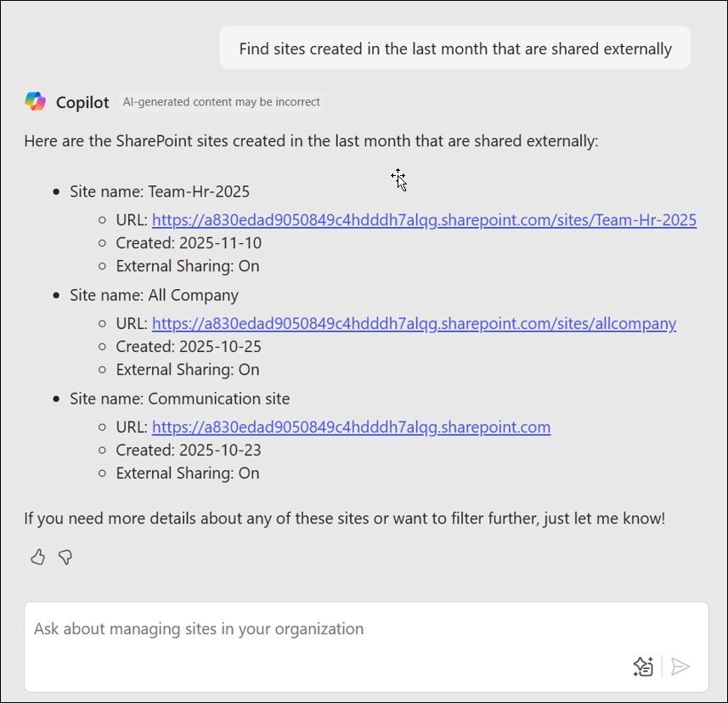Image resolution: width=728 pixels, height=703 pixels.
Task: Select the closing follow-up prompt text
Action: tap(343, 518)
